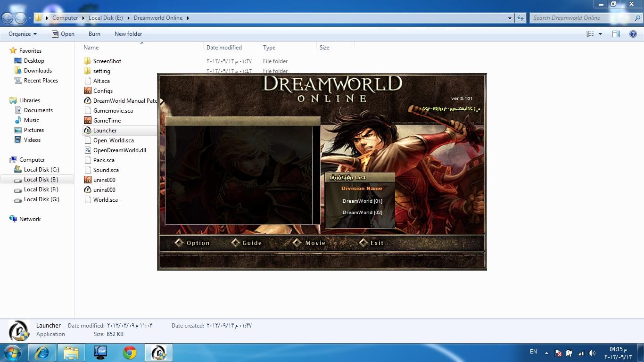
Task: Click Open in Explorer toolbar
Action: pos(63,34)
